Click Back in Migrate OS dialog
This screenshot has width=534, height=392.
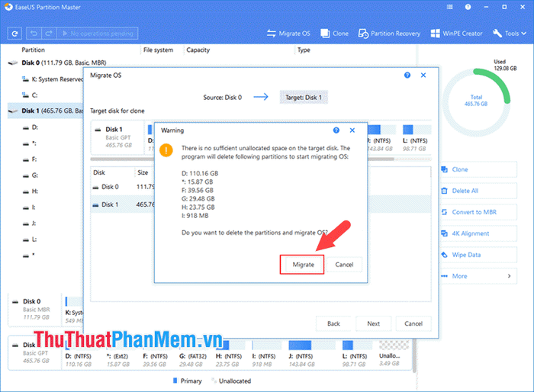[x=333, y=323]
